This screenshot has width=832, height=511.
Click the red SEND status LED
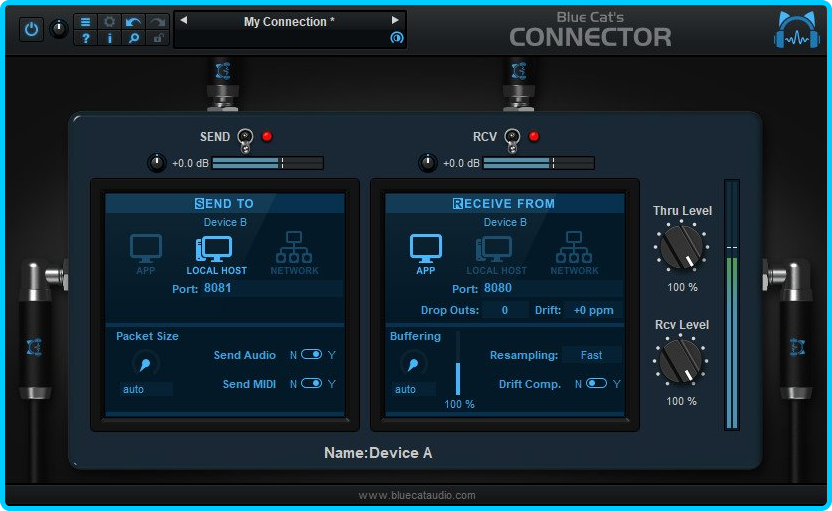point(267,136)
